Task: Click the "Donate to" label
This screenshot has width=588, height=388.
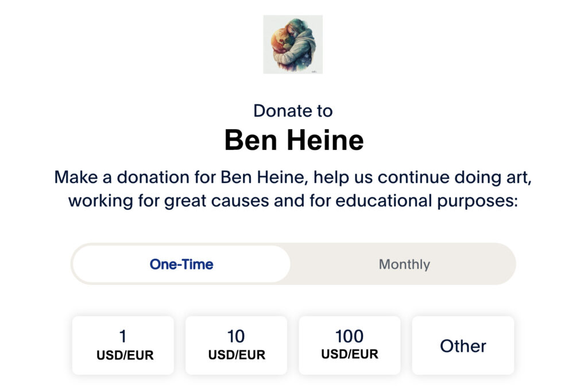Action: tap(293, 110)
